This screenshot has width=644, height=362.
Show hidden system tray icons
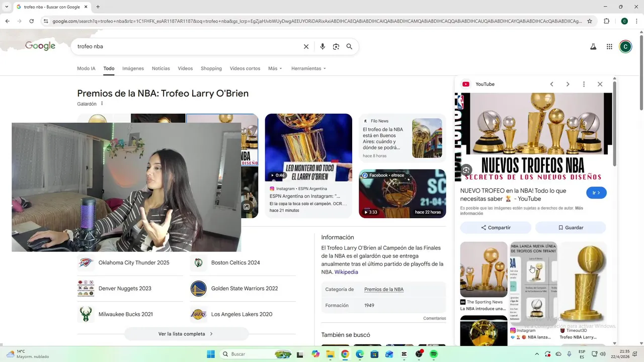pos(537,354)
